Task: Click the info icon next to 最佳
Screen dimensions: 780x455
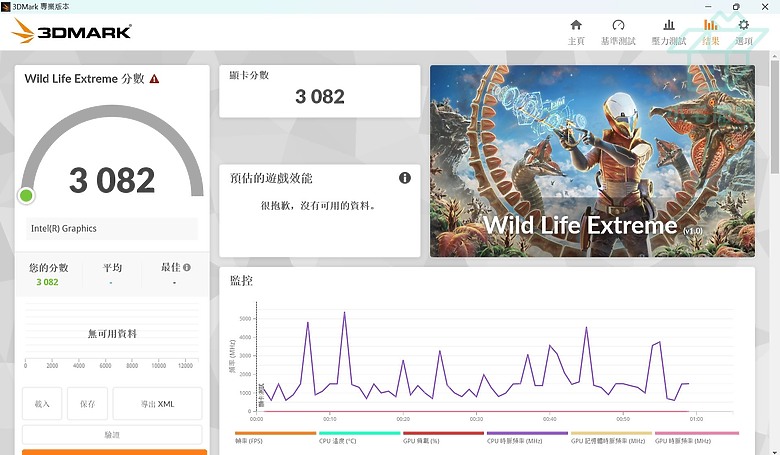Action: [187, 268]
